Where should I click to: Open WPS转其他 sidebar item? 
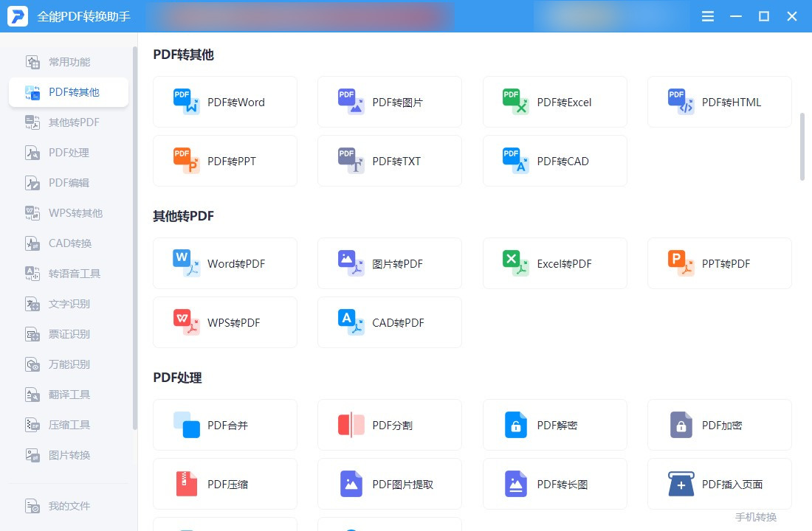[69, 212]
